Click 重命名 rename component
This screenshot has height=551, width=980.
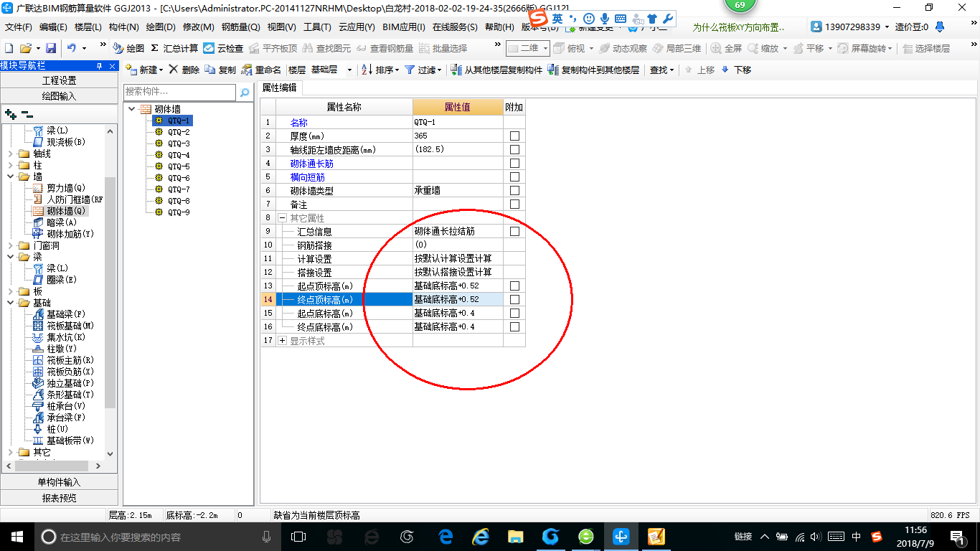(x=261, y=70)
